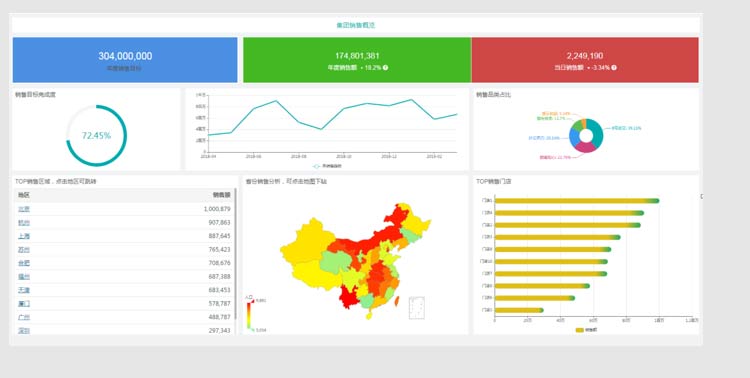
Task: Click the TOP销售门店 panel title
Action: (494, 182)
